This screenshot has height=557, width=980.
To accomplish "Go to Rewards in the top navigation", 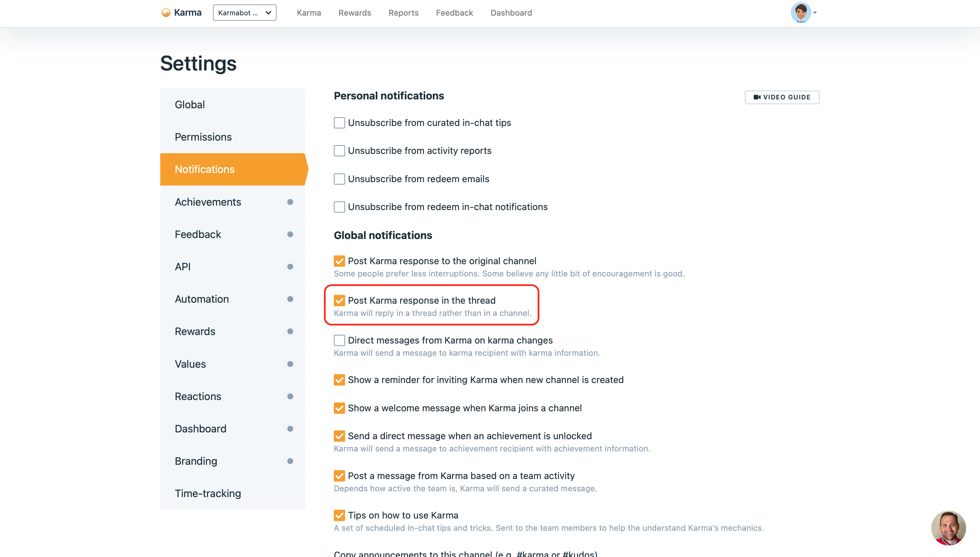I will pyautogui.click(x=354, y=13).
